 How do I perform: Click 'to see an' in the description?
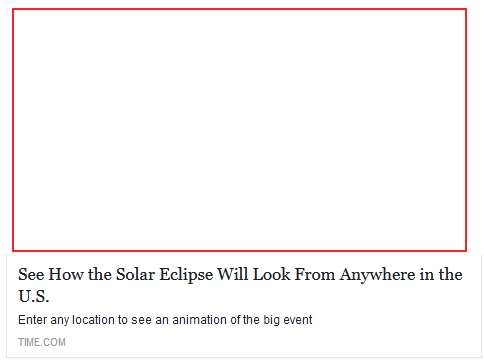[x=143, y=320]
